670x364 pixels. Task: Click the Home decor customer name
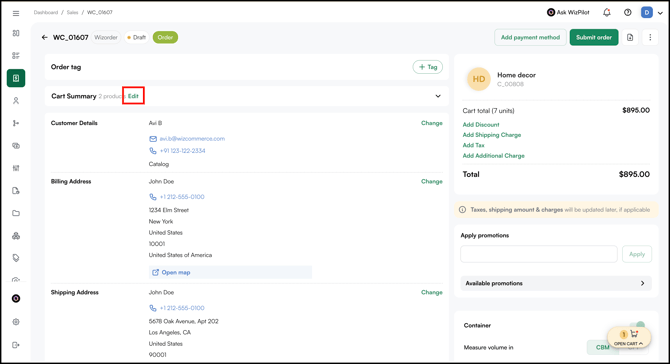[x=516, y=75]
